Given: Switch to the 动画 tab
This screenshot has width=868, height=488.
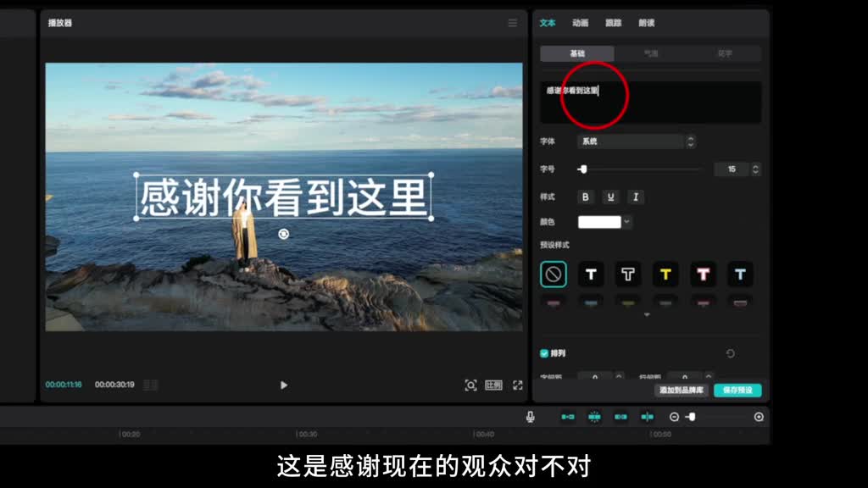Looking at the screenshot, I should point(580,23).
